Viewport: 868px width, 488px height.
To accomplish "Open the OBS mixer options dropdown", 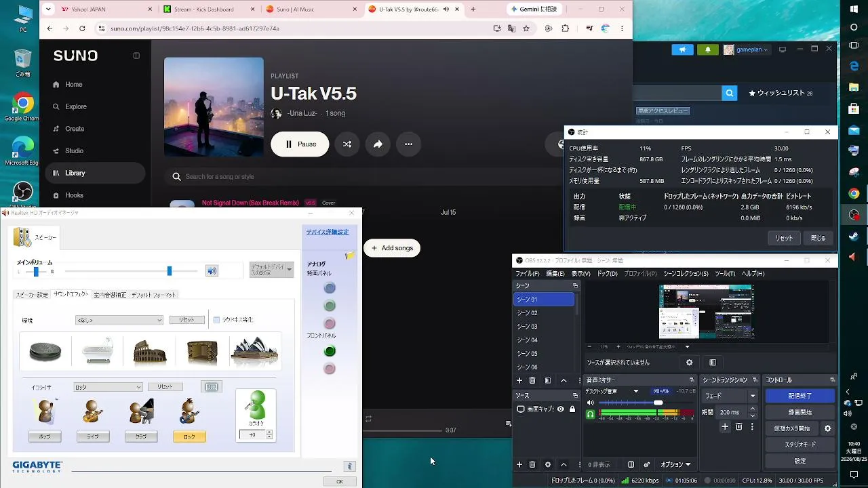I will pos(675,465).
